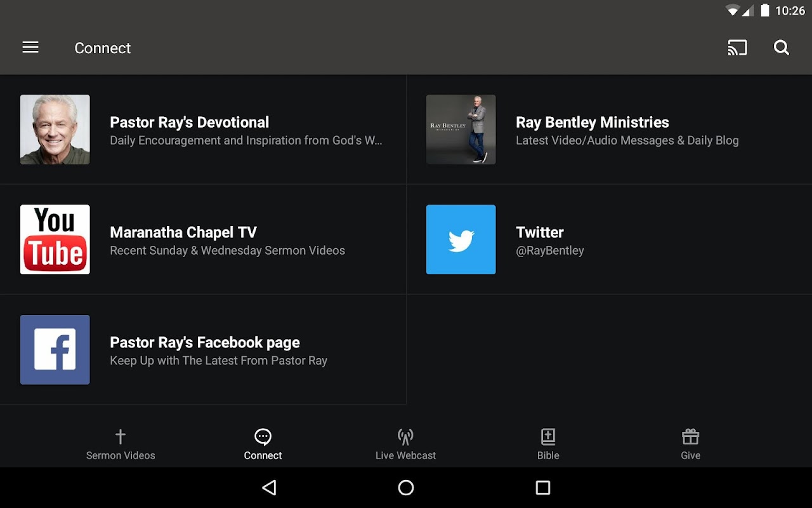Screen dimensions: 812x508
Task: Open Ray Bentley Ministries cover thumbnail
Action: (x=461, y=130)
